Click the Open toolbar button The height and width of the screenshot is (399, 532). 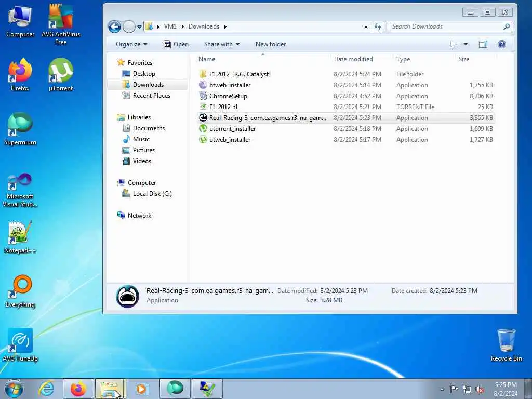click(x=176, y=44)
